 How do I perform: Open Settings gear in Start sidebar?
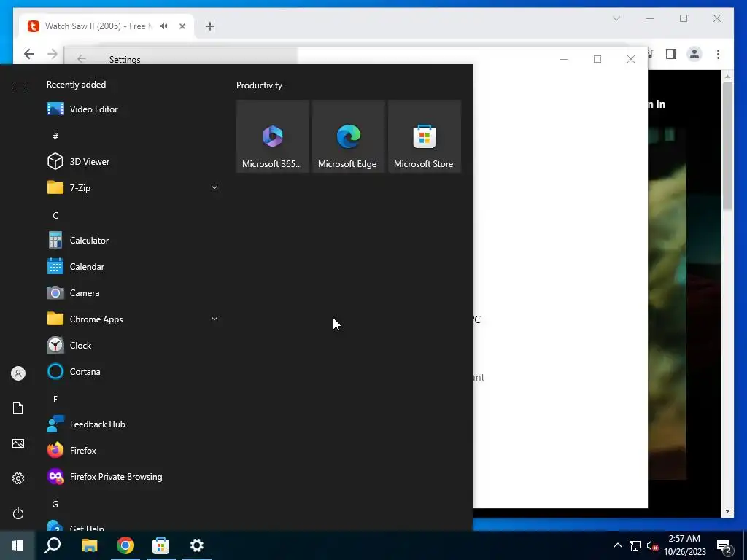18,478
